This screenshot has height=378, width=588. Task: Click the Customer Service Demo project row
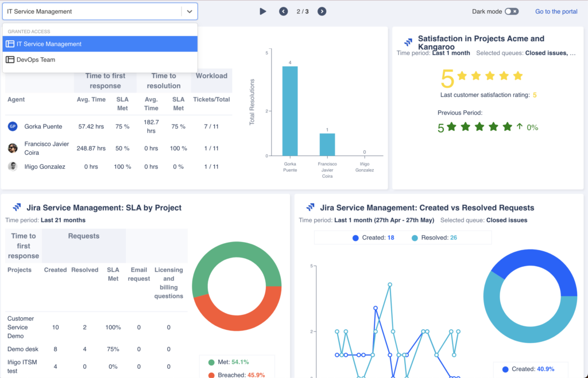(96, 327)
